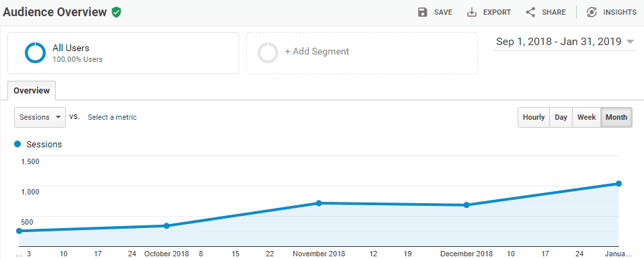Switch graph granularity to Week
The image size is (644, 259).
coord(586,117)
